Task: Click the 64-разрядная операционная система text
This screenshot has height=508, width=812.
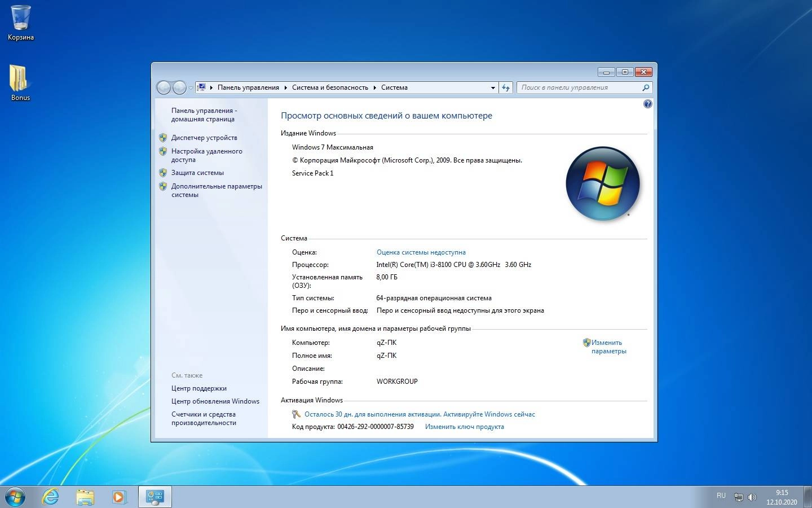Action: pyautogui.click(x=434, y=298)
